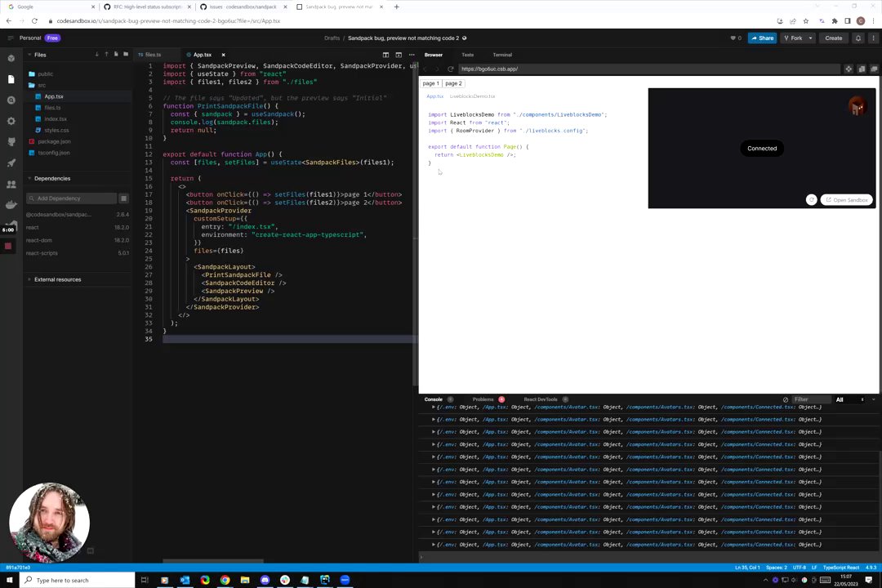Screen dimensions: 882x588
Task: Click the console Filter input
Action: coord(811,399)
